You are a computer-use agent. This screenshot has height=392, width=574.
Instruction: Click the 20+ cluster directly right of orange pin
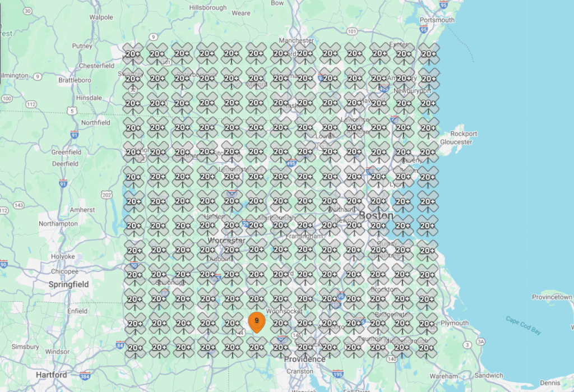tap(281, 323)
